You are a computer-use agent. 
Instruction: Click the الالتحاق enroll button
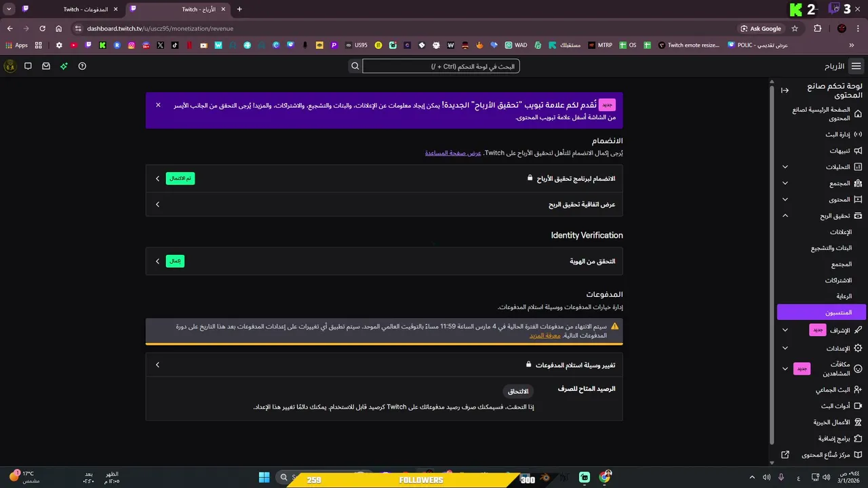[x=518, y=392]
